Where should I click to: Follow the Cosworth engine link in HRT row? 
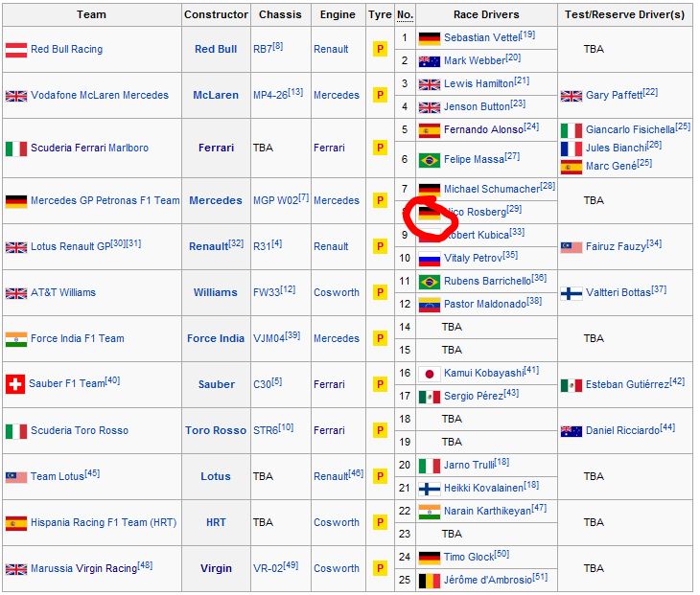click(336, 522)
